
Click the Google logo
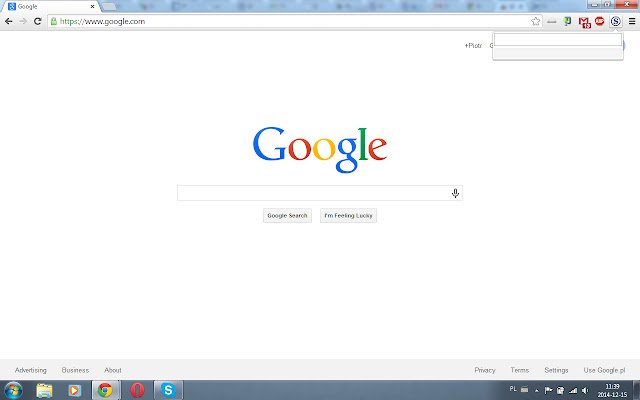click(320, 149)
